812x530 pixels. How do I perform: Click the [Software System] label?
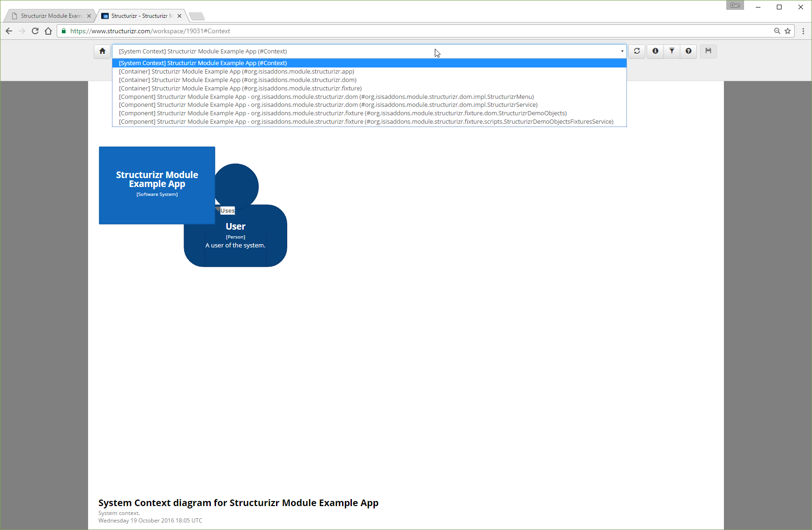tap(157, 194)
